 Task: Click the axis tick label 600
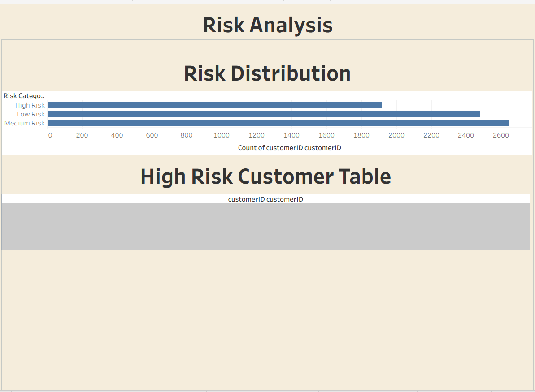point(152,135)
